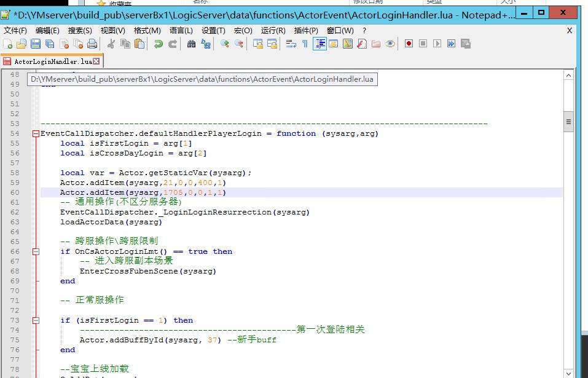This screenshot has width=588, height=378.
Task: Collapse the isFirstLogin if block at line 73
Action: 36,320
